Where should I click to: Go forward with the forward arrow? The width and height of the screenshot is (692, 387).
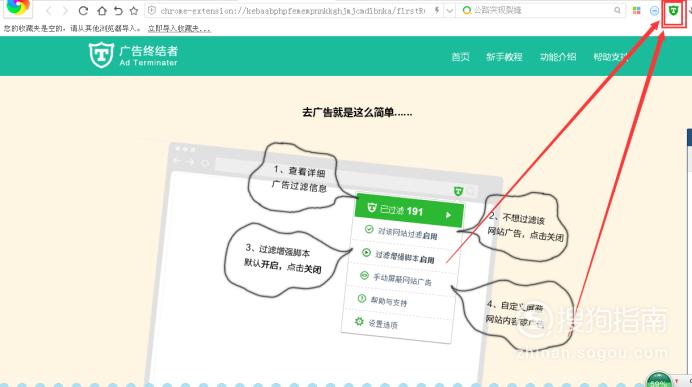tap(65, 10)
